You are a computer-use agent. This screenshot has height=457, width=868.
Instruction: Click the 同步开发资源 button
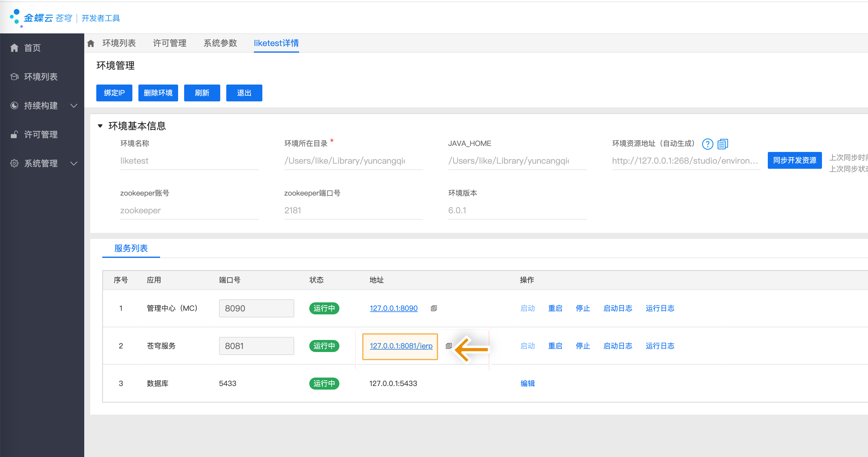794,160
